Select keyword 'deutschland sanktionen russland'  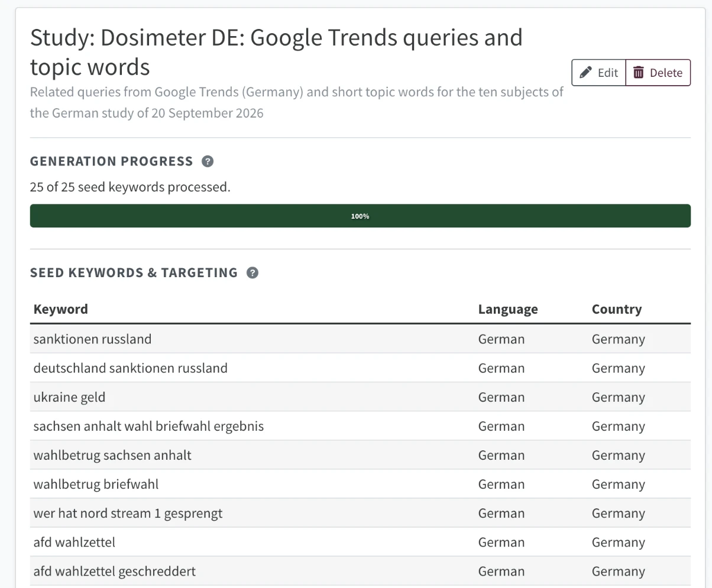(131, 368)
